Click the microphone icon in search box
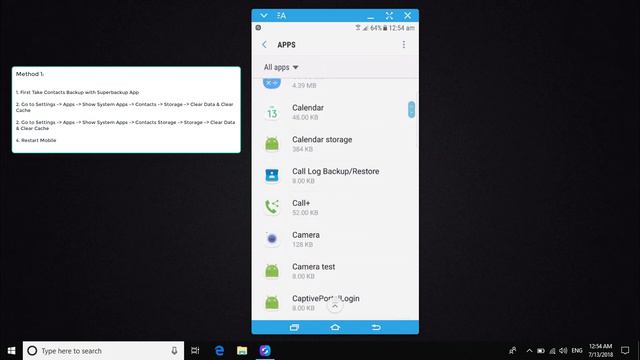 point(174,351)
